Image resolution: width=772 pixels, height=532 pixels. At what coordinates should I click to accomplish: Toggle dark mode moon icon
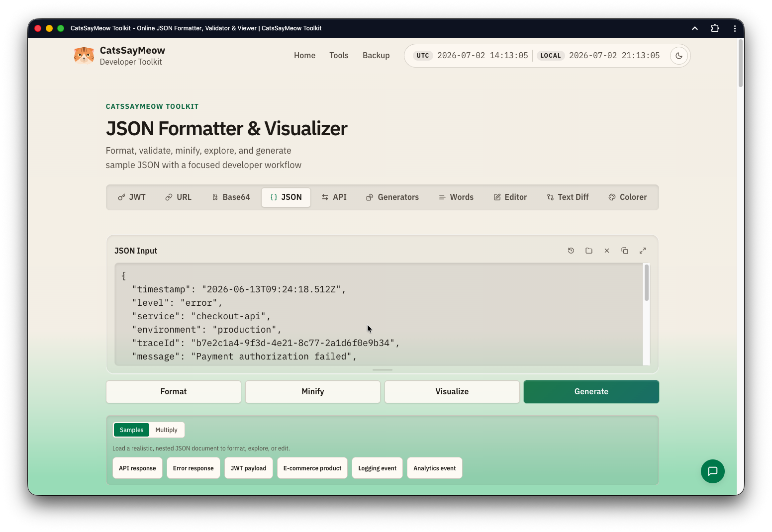pos(679,56)
